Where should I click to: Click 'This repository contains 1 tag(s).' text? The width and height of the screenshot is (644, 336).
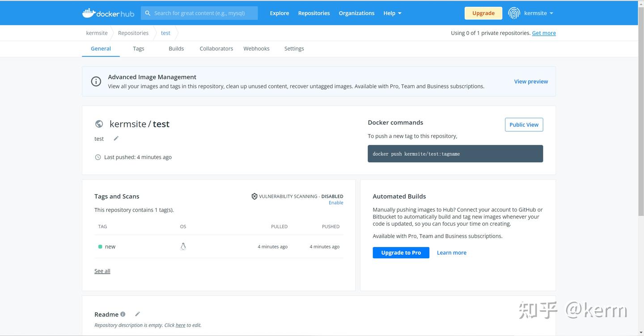[x=134, y=210]
